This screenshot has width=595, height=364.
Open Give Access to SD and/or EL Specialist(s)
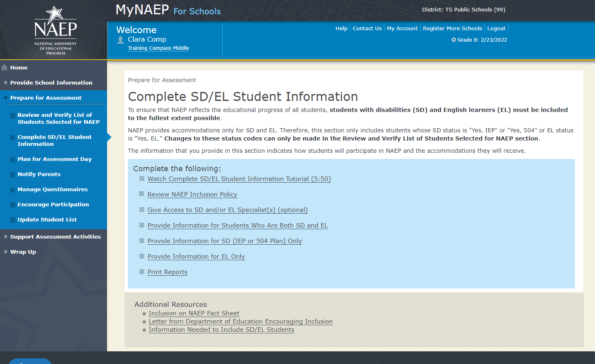pos(228,210)
